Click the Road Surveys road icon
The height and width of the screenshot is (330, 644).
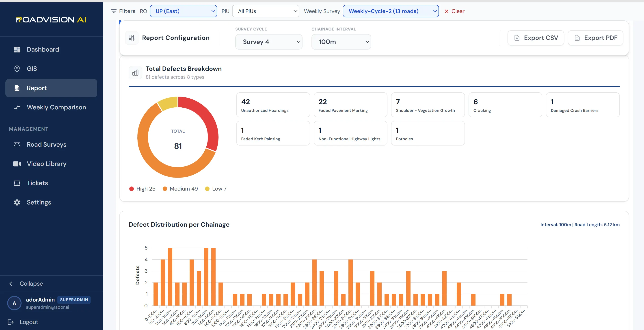coord(17,145)
